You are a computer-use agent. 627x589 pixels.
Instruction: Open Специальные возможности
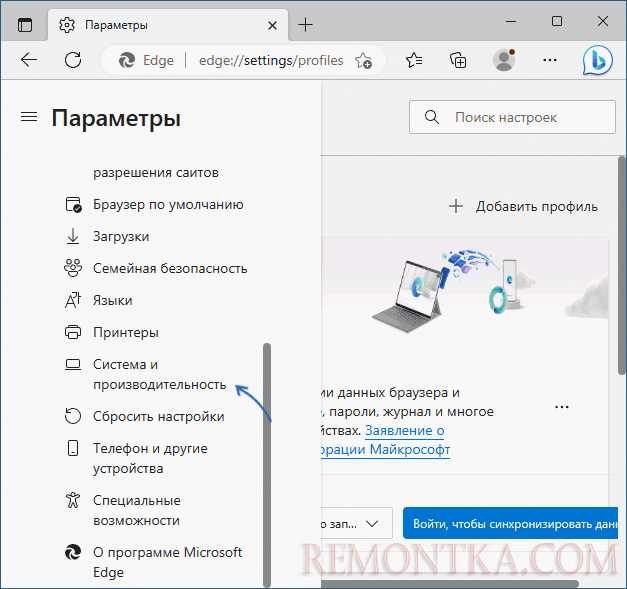[137, 510]
